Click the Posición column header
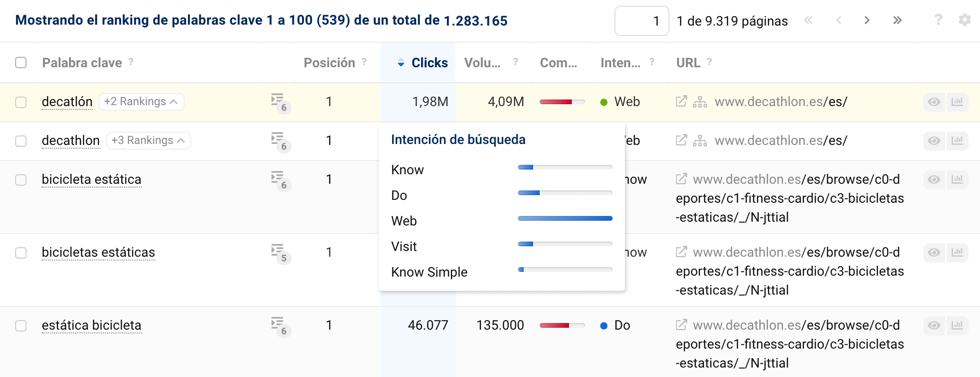Viewport: 980px width, 377px height. click(329, 63)
